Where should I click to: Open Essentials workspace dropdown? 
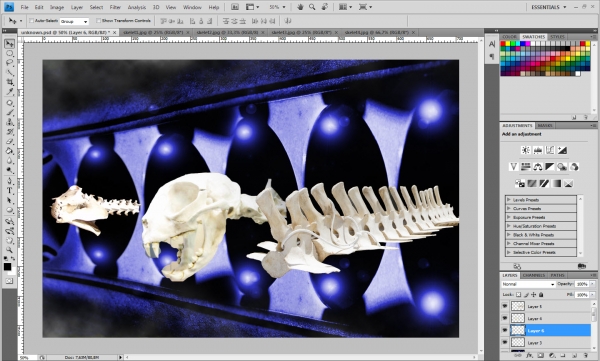coord(548,7)
